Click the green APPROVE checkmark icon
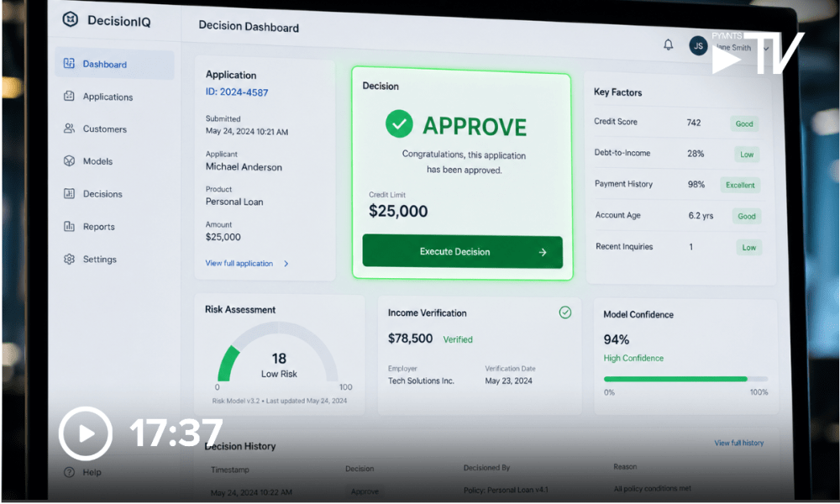Screen dimensions: 840x504 [x=399, y=123]
